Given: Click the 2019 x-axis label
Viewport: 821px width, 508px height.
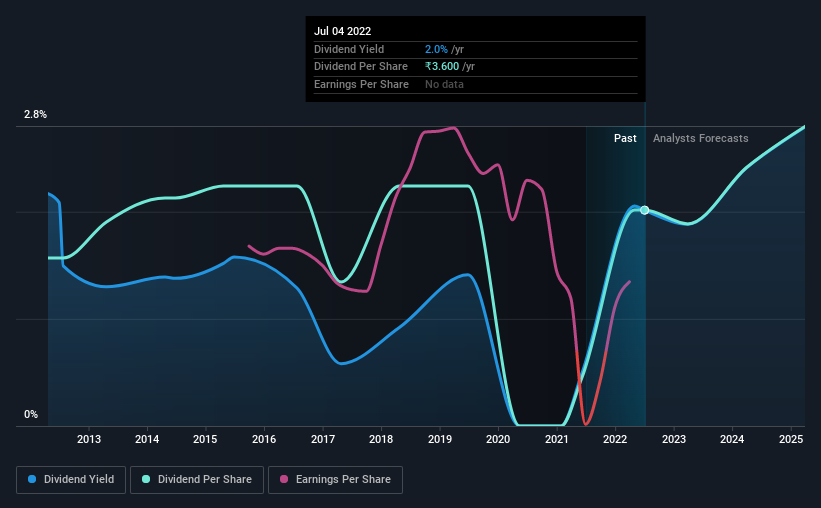Looking at the screenshot, I should [440, 439].
